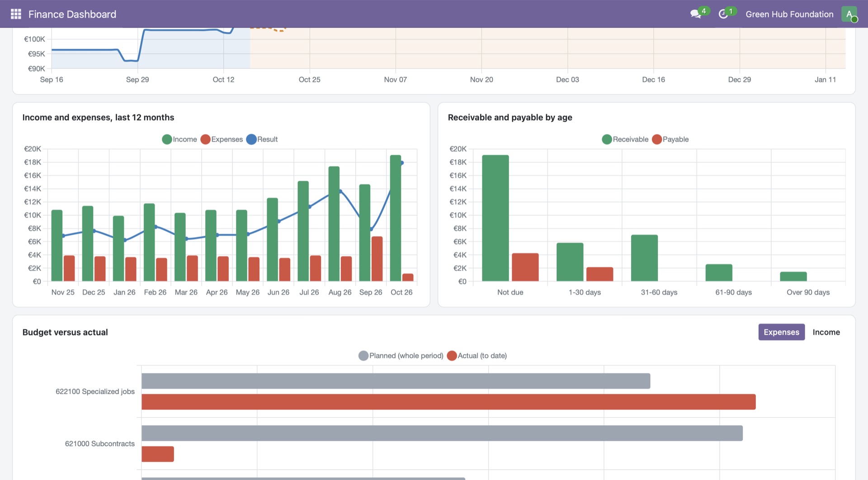This screenshot has height=480, width=868.
Task: Open the conversations chat icon with badge 4
Action: tap(696, 14)
